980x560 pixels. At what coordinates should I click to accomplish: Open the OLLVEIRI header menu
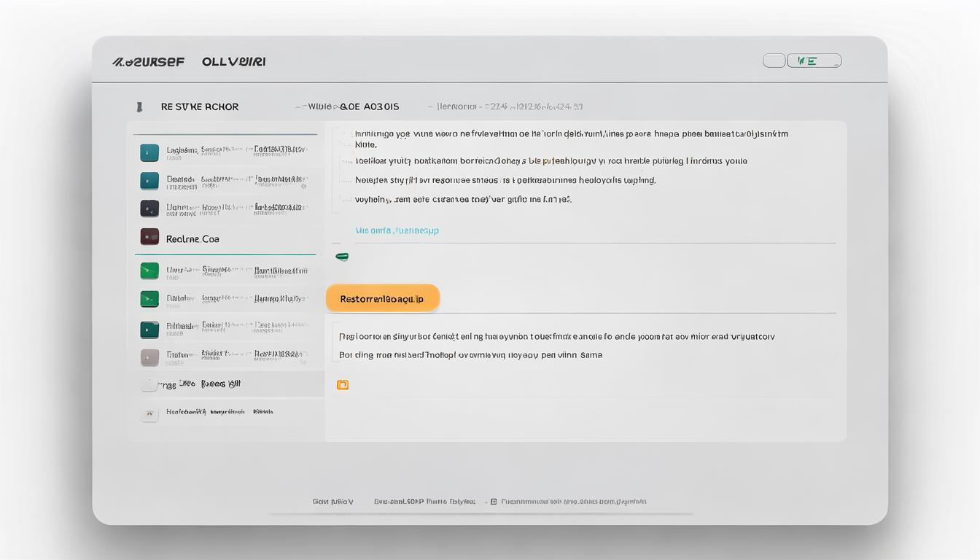(x=233, y=62)
